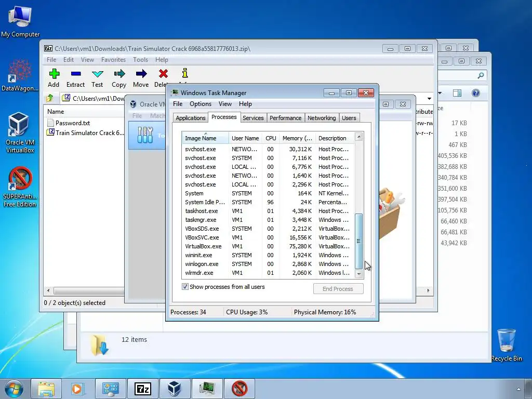
Task: Open 7-Zip Favorites menu
Action: (113, 60)
